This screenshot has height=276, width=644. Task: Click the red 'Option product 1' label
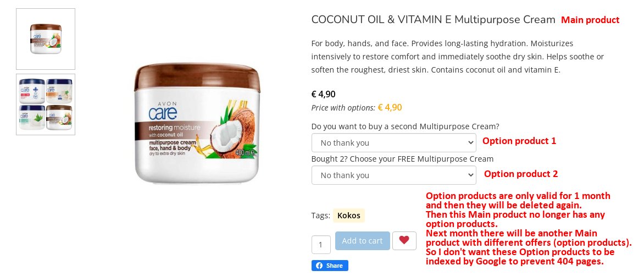click(x=519, y=141)
